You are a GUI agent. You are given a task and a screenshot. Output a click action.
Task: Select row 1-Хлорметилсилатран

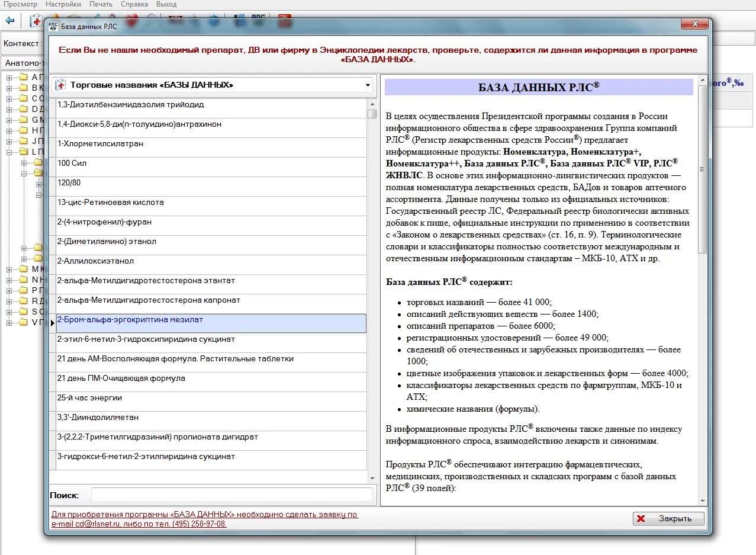pyautogui.click(x=211, y=147)
